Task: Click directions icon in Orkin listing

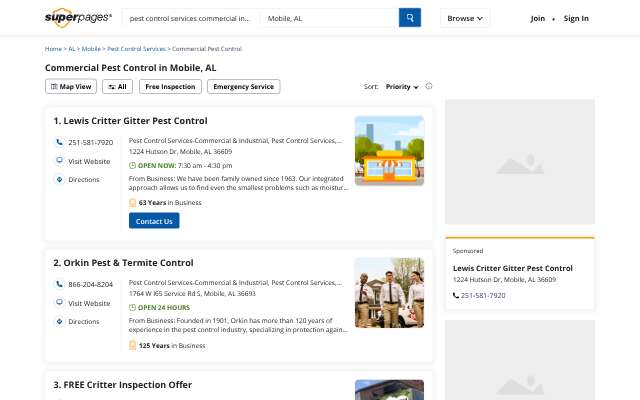Action: (x=59, y=321)
